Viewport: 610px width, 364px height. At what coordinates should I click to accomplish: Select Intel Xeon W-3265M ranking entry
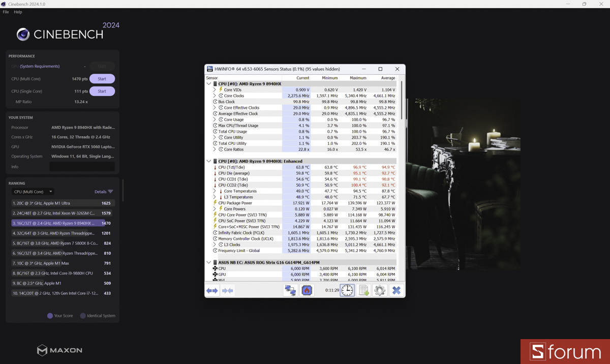click(62, 213)
